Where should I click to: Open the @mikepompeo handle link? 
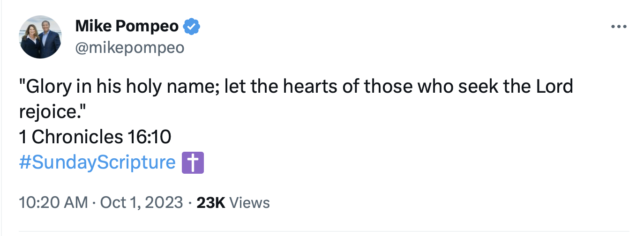(x=129, y=48)
